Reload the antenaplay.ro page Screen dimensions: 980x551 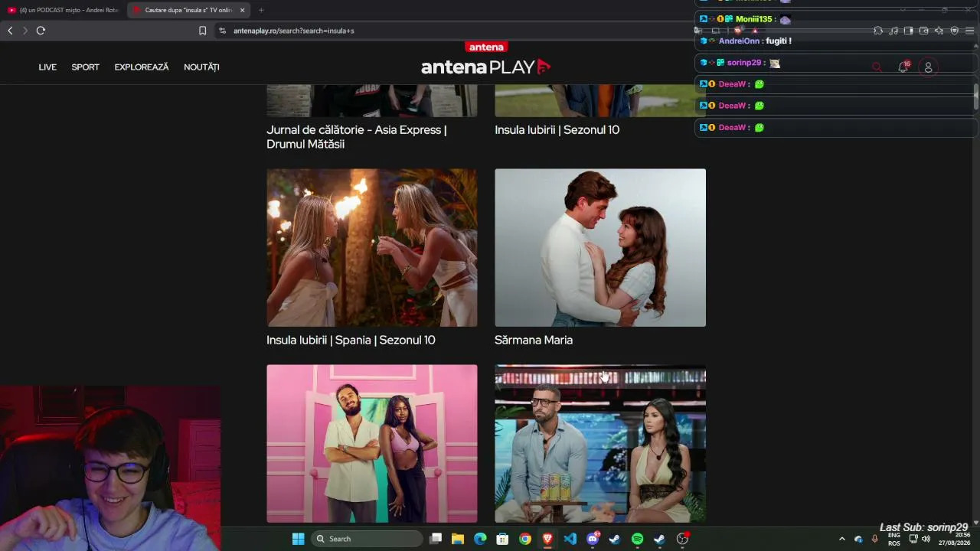click(41, 31)
